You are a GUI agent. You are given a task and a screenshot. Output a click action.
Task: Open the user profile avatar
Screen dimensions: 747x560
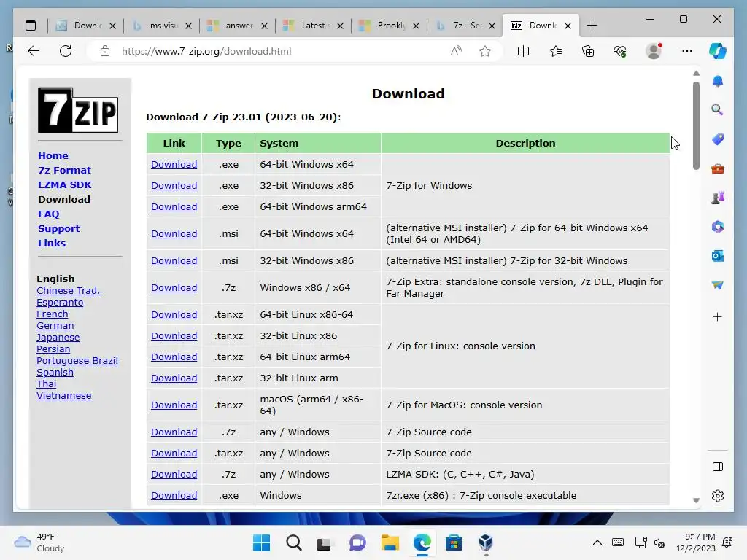(654, 51)
